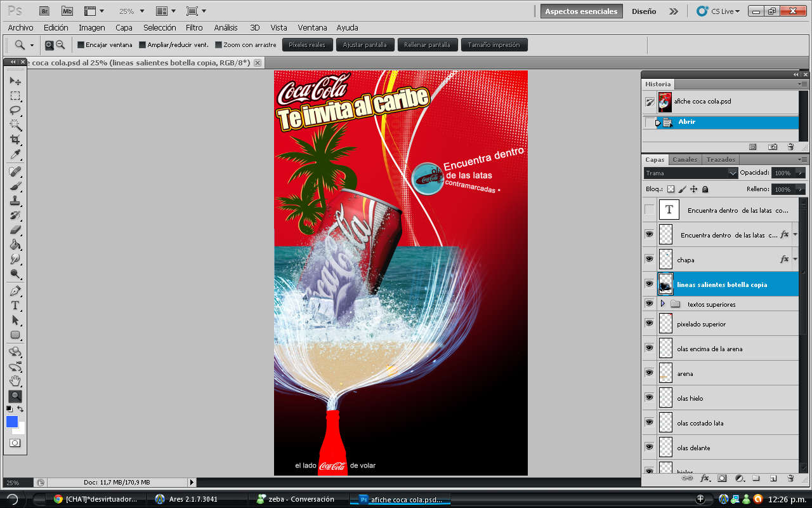Launch Mini Bridge from top bar
This screenshot has height=508, width=812.
click(x=67, y=11)
